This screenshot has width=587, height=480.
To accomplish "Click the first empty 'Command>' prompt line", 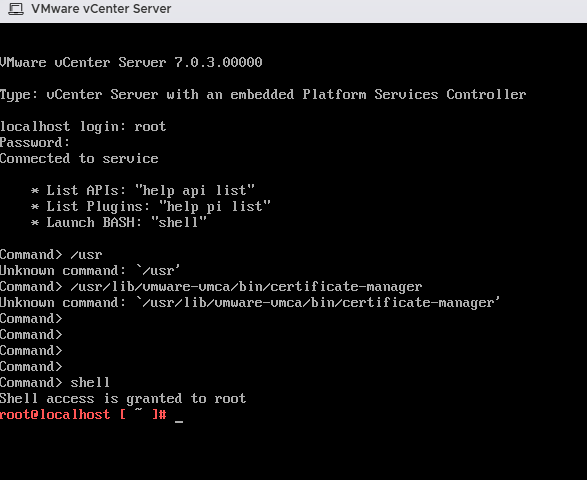I will coord(31,319).
